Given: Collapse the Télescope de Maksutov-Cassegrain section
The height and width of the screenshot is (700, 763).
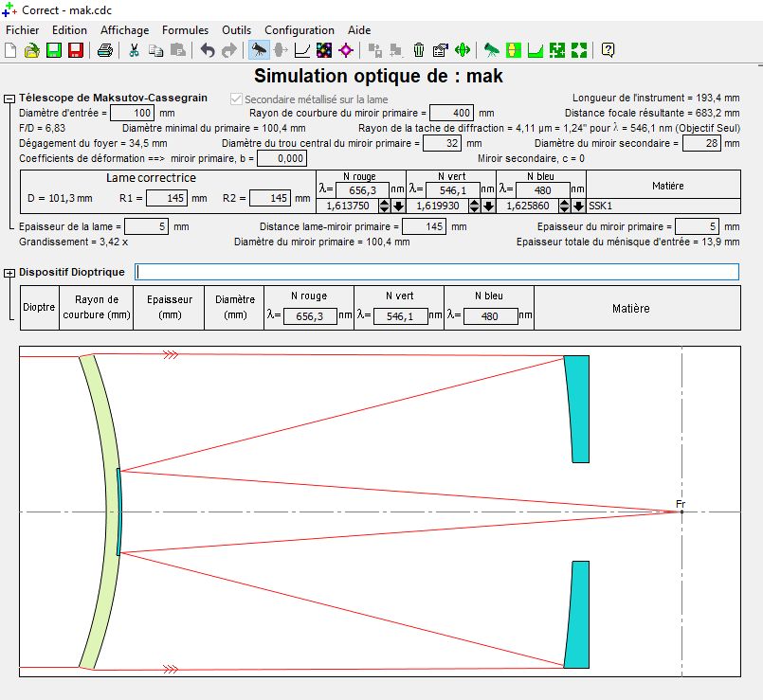Looking at the screenshot, I should point(9,99).
